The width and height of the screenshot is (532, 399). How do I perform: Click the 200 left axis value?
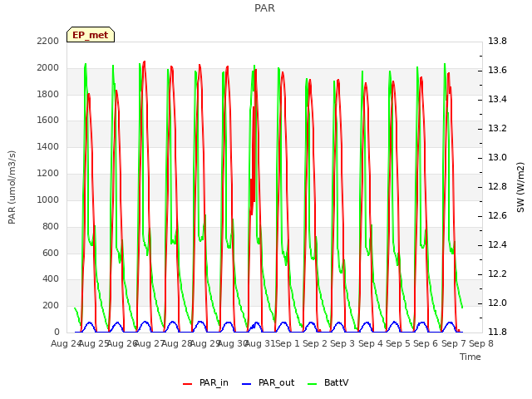point(51,305)
